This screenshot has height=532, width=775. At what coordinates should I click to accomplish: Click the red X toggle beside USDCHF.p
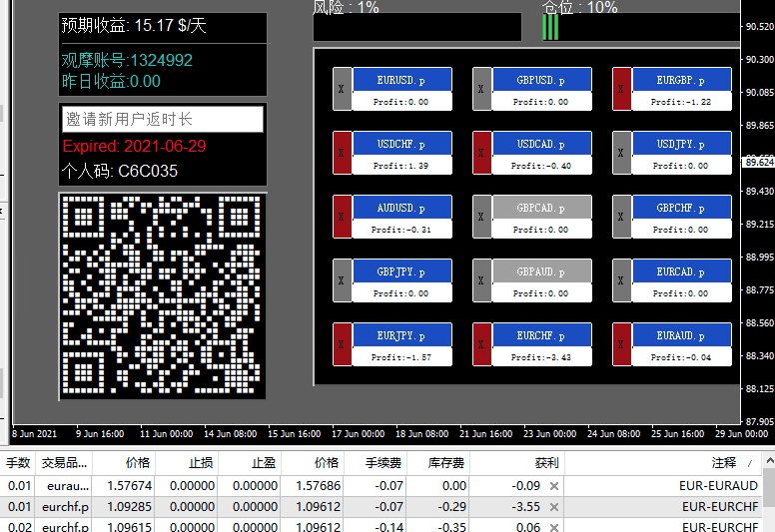click(x=342, y=153)
